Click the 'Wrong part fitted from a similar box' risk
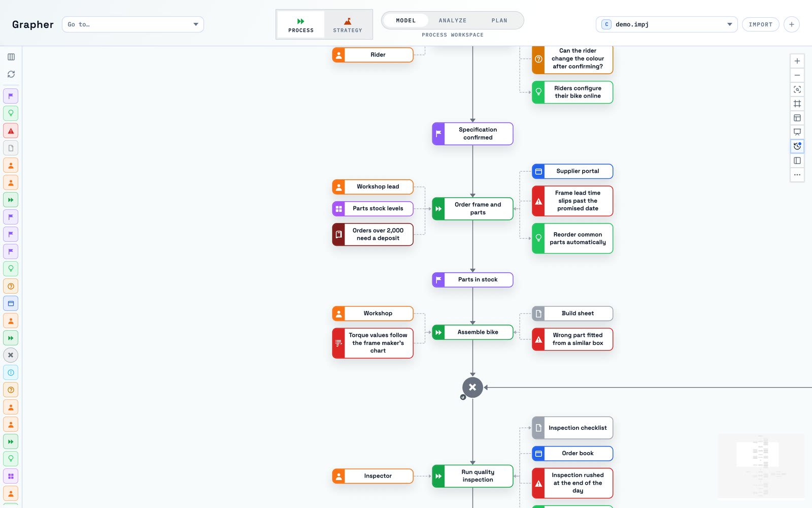Screen dimensions: 812x508 572,339
